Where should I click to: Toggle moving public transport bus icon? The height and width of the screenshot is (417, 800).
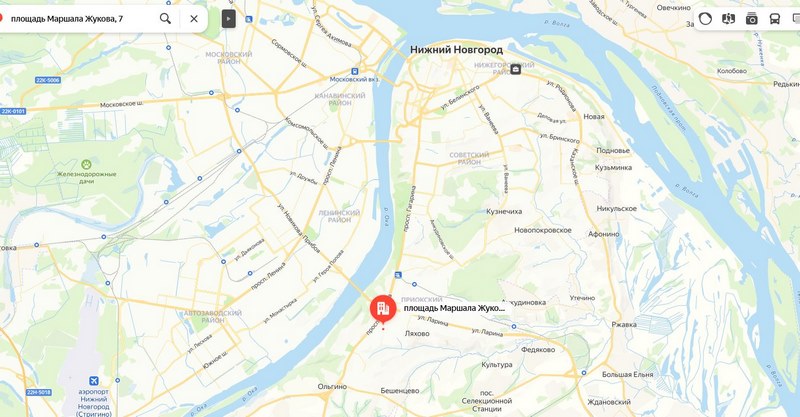[774, 19]
